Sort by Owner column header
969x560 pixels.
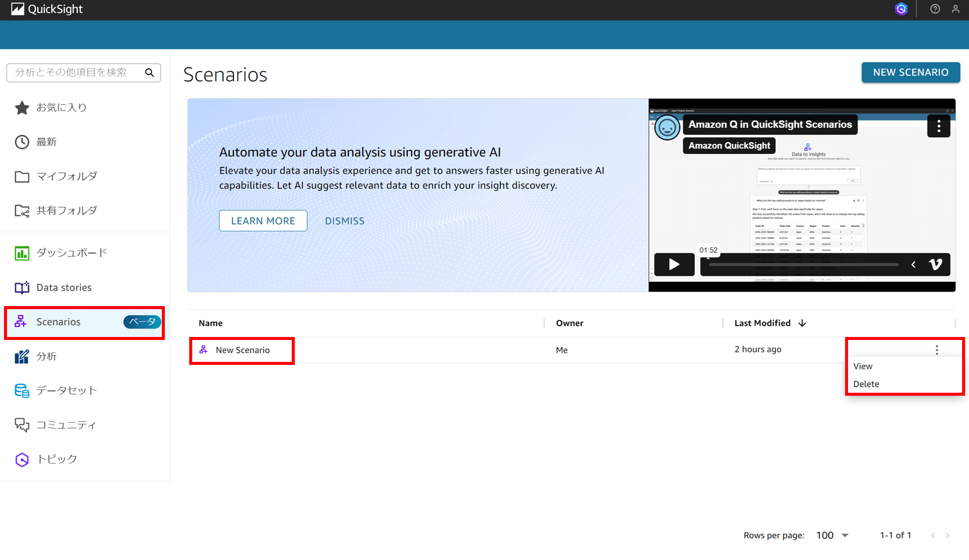[570, 323]
